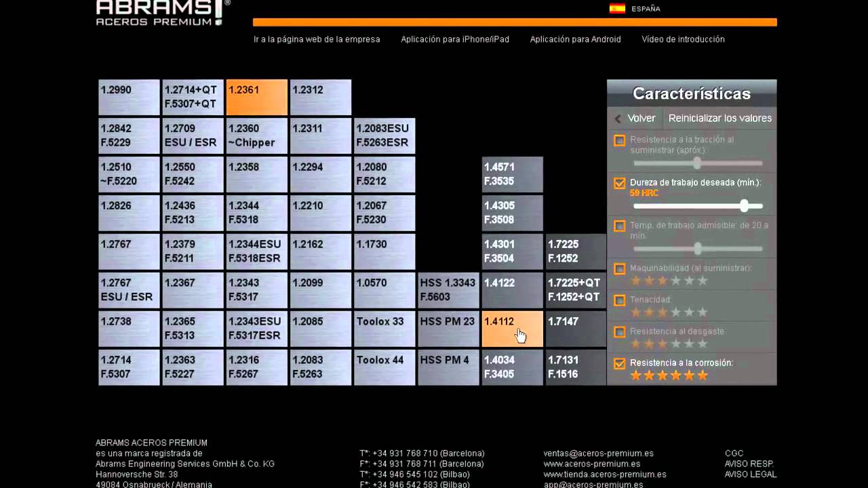Enable Temp. de trabajo admisible checkbox

click(x=619, y=226)
